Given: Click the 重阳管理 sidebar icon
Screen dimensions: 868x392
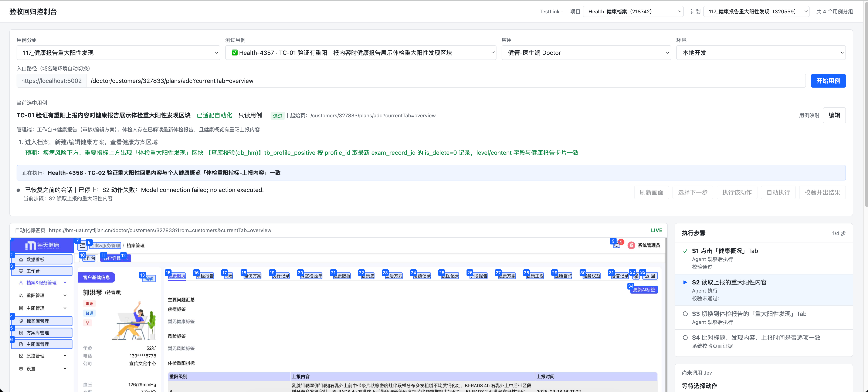Looking at the screenshot, I should pos(21,296).
